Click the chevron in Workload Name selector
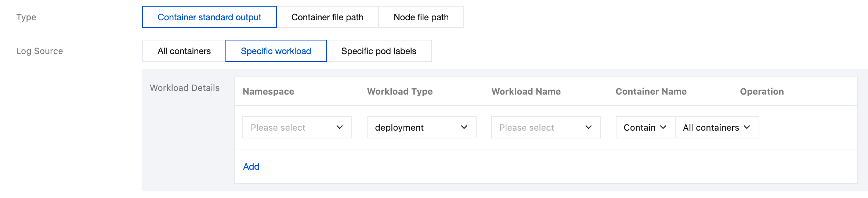The height and width of the screenshot is (198, 868). tap(589, 127)
